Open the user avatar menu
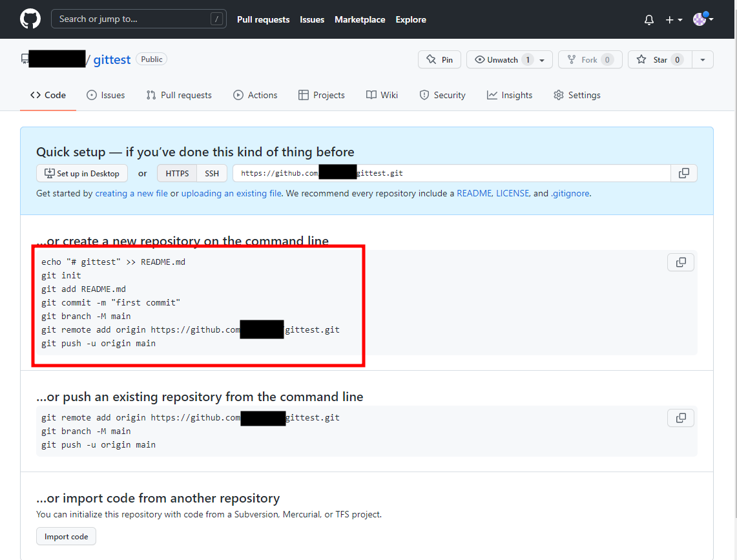 703,19
